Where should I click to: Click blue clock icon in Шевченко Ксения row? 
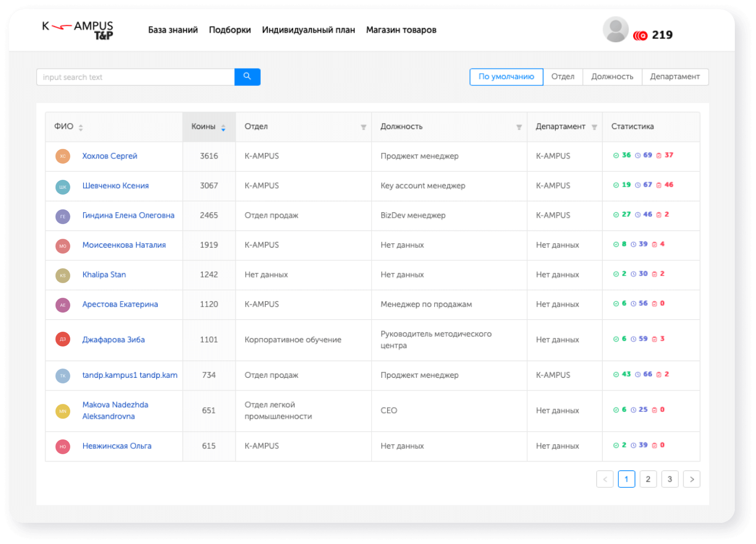(x=638, y=185)
